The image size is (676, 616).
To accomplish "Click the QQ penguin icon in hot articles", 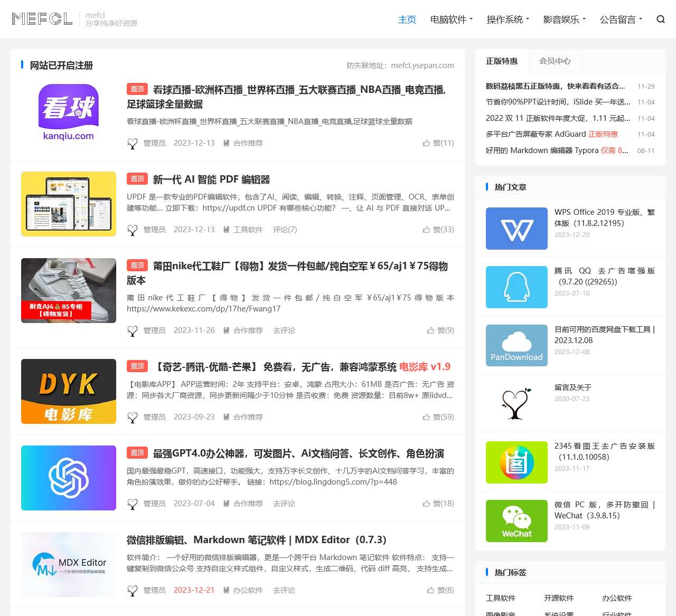I will [516, 287].
